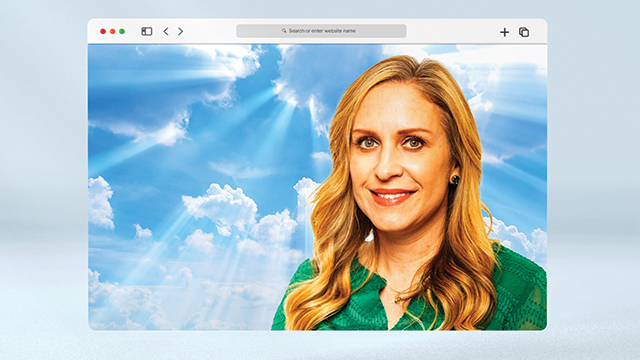The image size is (640, 360).
Task: Go forward with the right chevron
Action: pyautogui.click(x=180, y=31)
